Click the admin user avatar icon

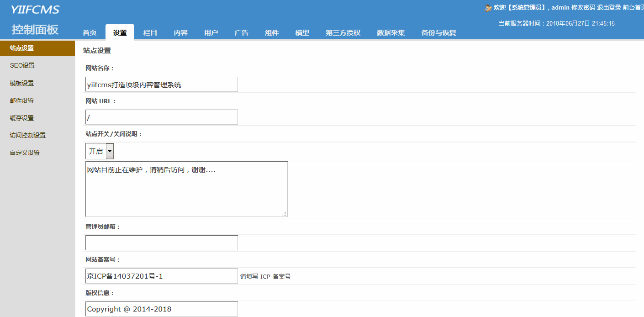488,8
